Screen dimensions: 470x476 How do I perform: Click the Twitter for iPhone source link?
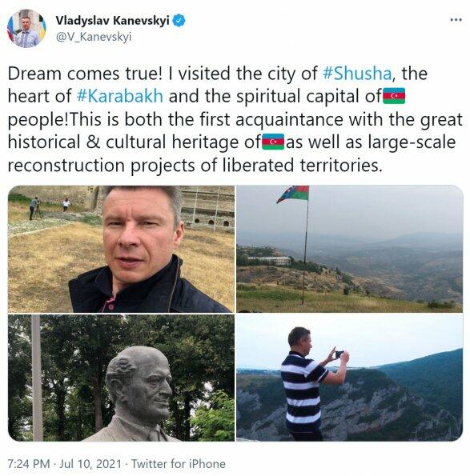pyautogui.click(x=179, y=464)
